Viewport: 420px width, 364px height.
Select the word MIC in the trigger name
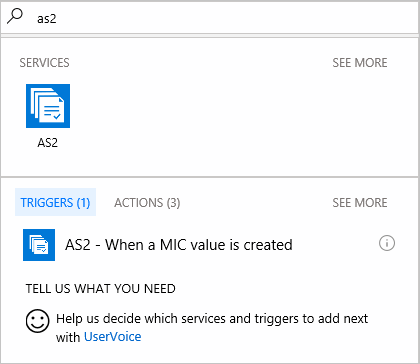tap(174, 245)
